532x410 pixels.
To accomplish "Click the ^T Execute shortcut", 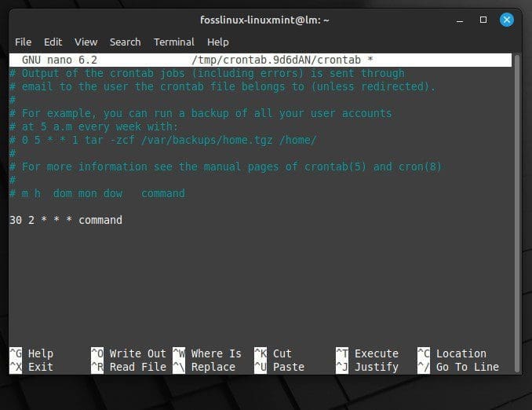I will tap(367, 353).
